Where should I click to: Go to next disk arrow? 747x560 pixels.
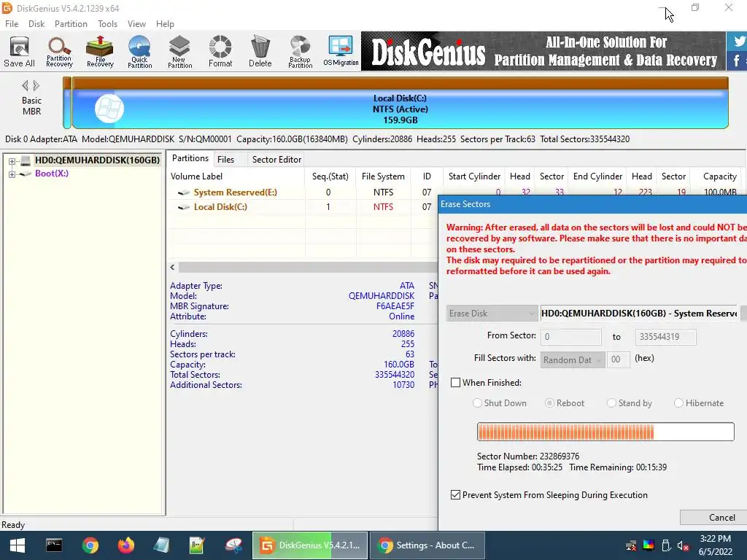tap(36, 86)
